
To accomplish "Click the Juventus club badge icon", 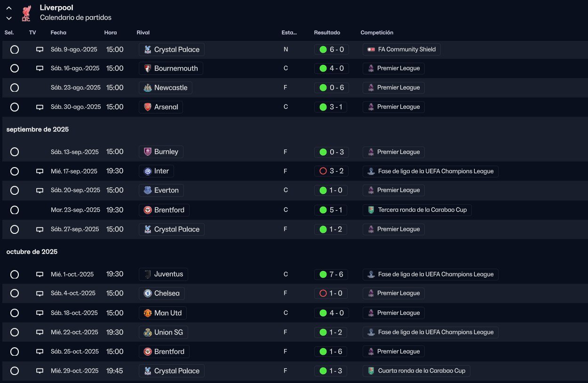I will pos(148,274).
